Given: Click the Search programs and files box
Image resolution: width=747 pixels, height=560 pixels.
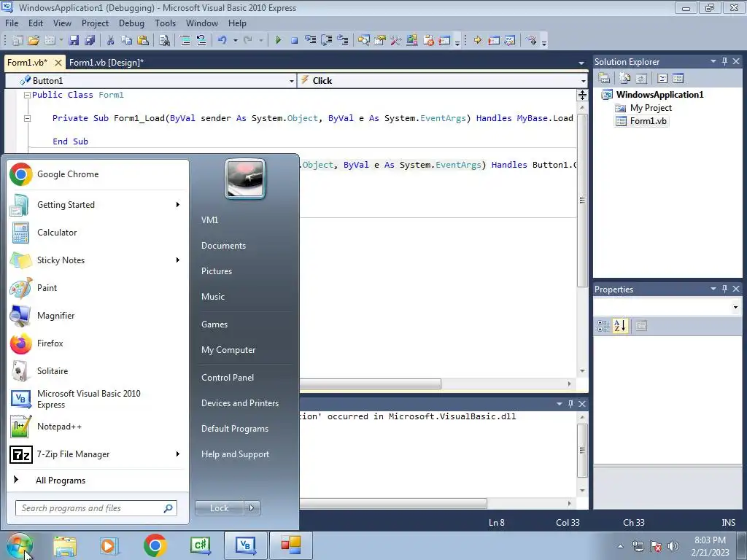Looking at the screenshot, I should (96, 508).
